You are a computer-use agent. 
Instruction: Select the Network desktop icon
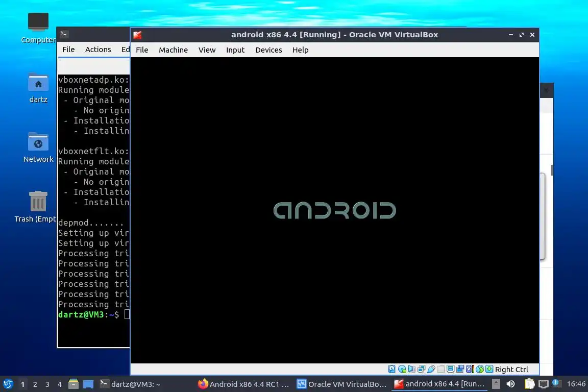[x=38, y=148]
